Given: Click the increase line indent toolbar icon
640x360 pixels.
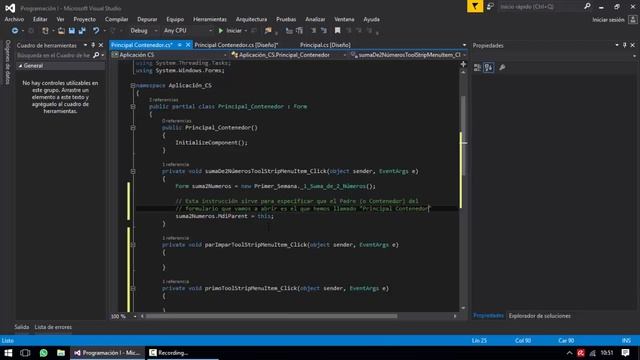Looking at the screenshot, I should pos(300,31).
